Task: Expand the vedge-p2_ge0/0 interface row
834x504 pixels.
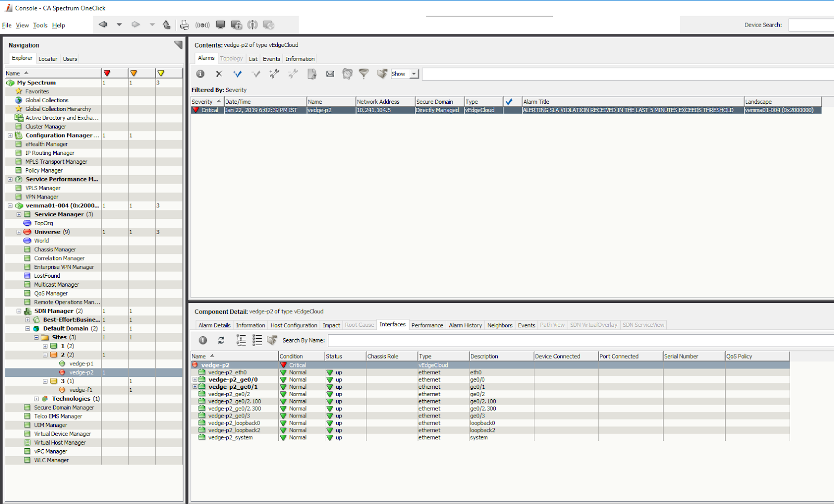Action: [x=195, y=380]
